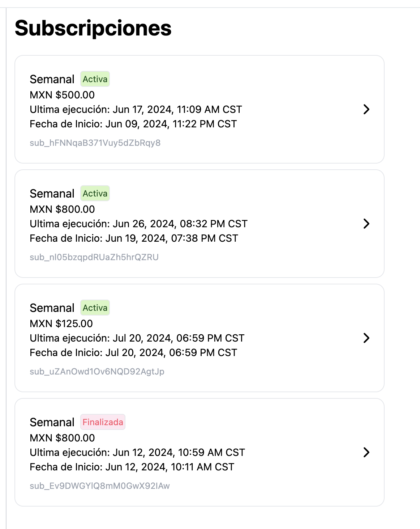Click the MXN $125.00 amount text
Image resolution: width=420 pixels, height=529 pixels.
pos(61,324)
